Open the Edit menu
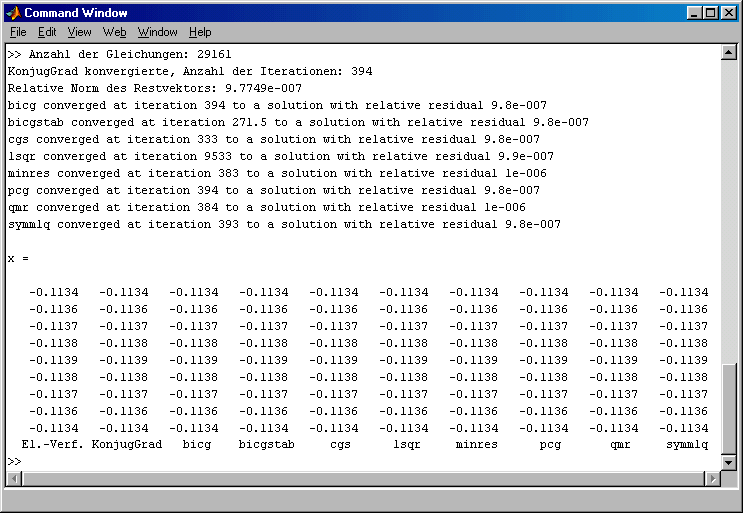 point(47,32)
